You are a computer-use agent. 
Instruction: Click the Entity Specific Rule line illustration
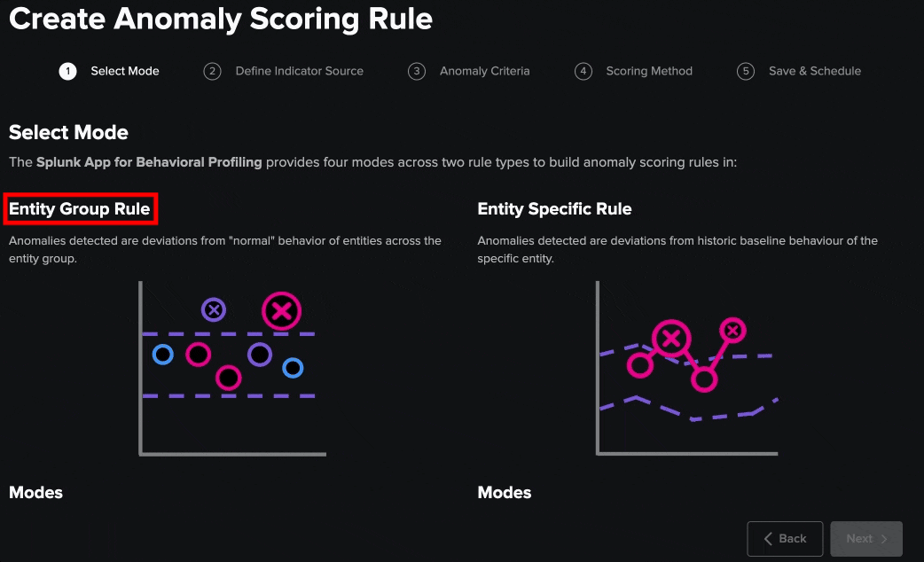coord(687,368)
